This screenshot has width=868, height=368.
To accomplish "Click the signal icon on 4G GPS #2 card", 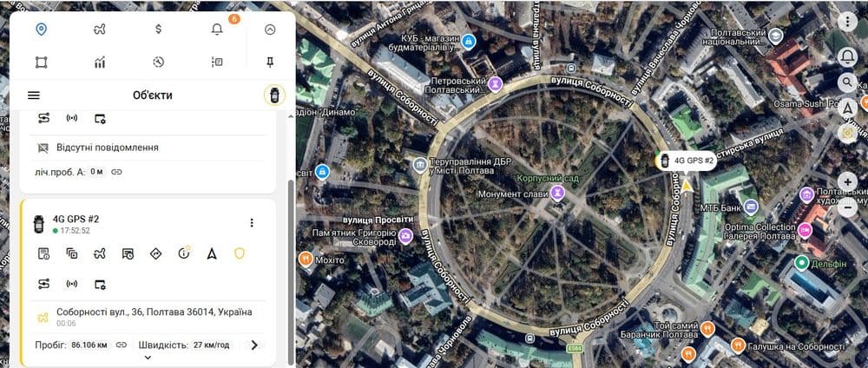I will [x=72, y=284].
